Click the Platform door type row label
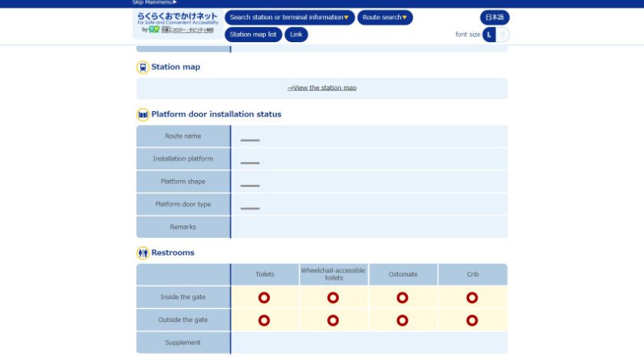The image size is (644, 362). pyautogui.click(x=183, y=204)
